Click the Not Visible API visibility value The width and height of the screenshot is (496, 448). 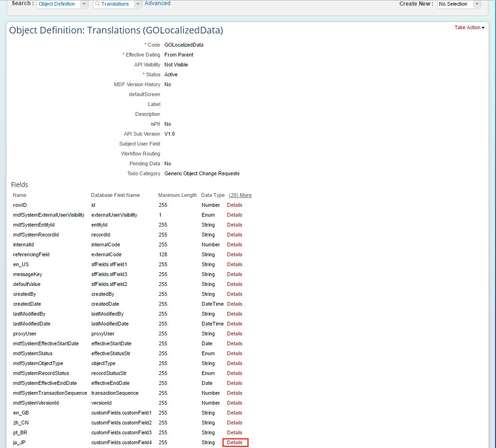tap(176, 65)
